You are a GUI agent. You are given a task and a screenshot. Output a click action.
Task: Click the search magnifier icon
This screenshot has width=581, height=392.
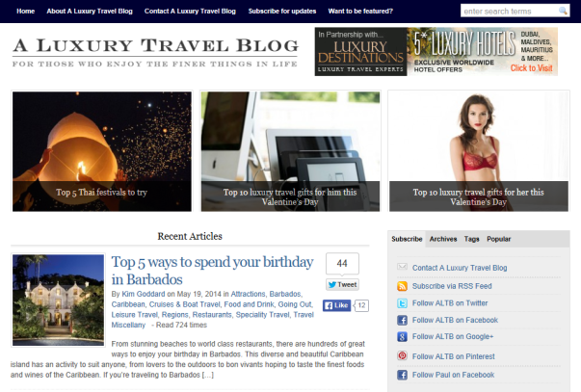[563, 11]
